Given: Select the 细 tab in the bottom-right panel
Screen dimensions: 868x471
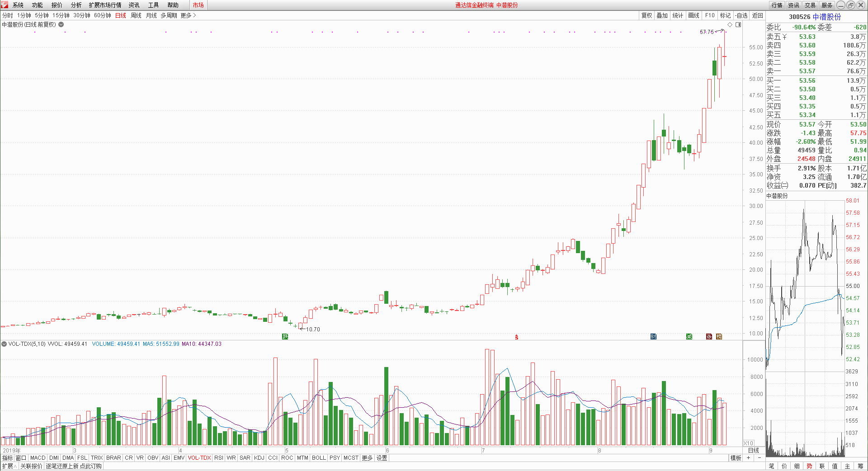Looking at the screenshot, I should click(x=797, y=466).
